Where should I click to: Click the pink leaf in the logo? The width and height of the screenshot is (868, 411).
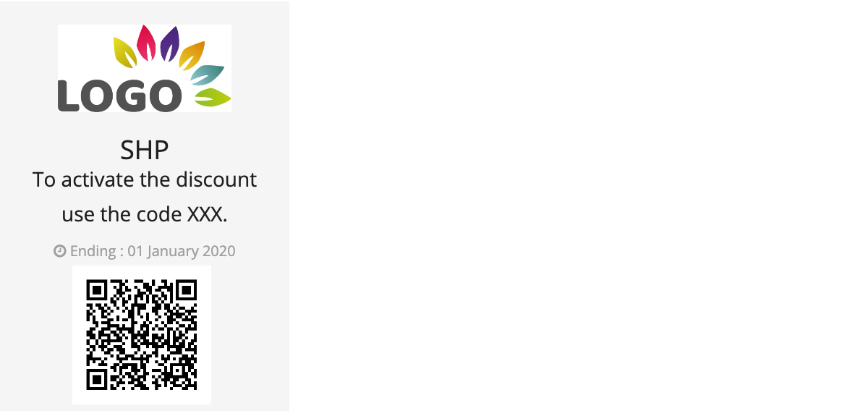(147, 43)
